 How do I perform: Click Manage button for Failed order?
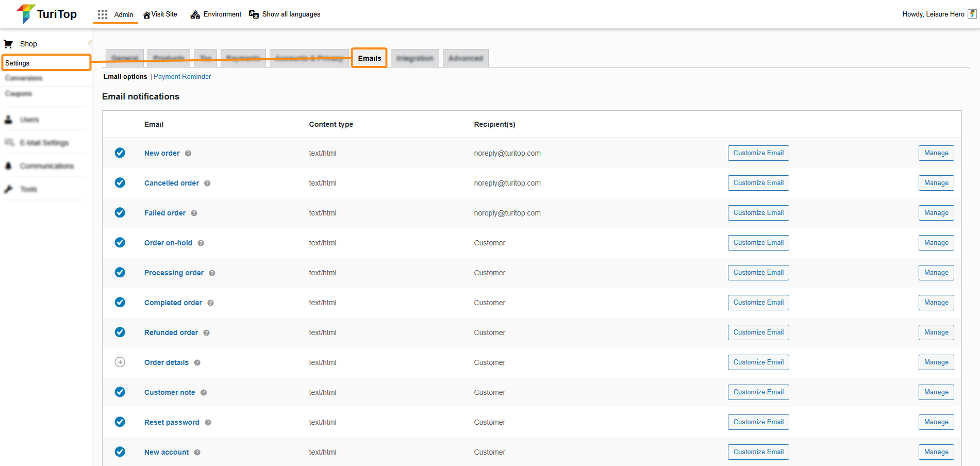936,213
